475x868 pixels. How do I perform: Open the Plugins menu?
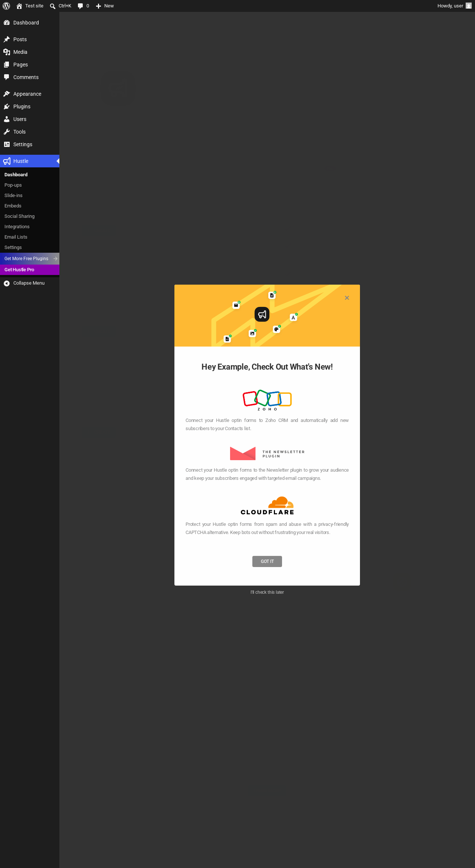pyautogui.click(x=30, y=107)
